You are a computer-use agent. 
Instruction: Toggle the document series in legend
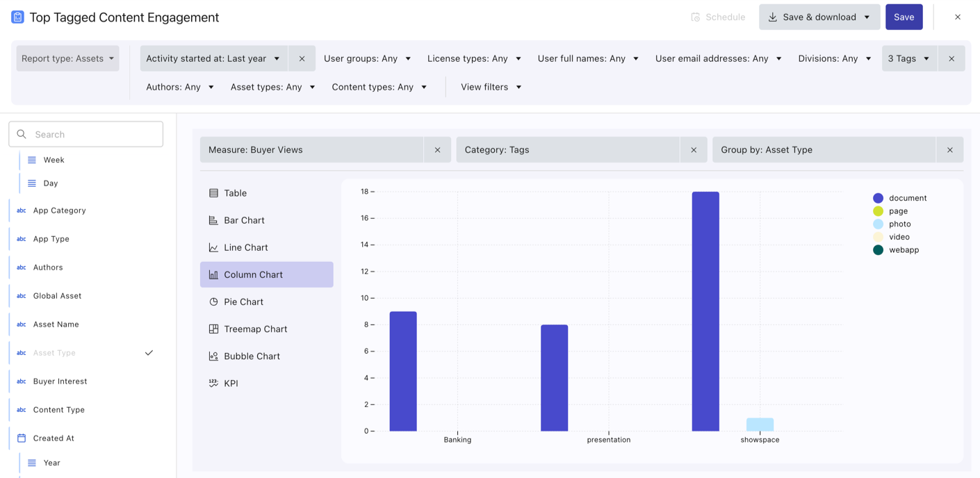pos(907,198)
